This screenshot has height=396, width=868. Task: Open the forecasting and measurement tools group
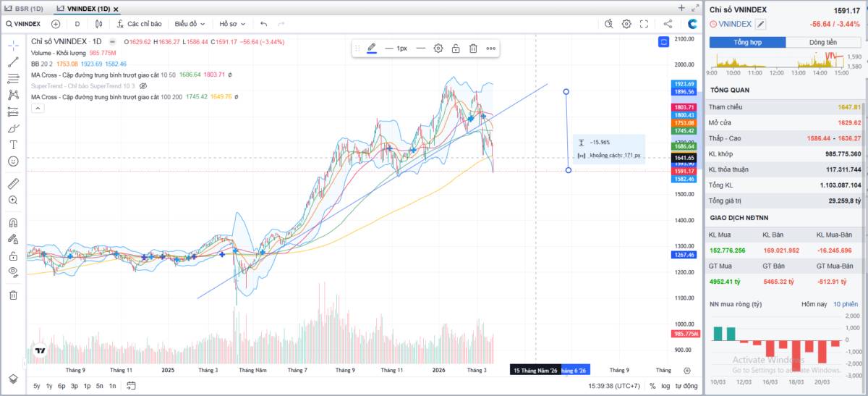(13, 111)
